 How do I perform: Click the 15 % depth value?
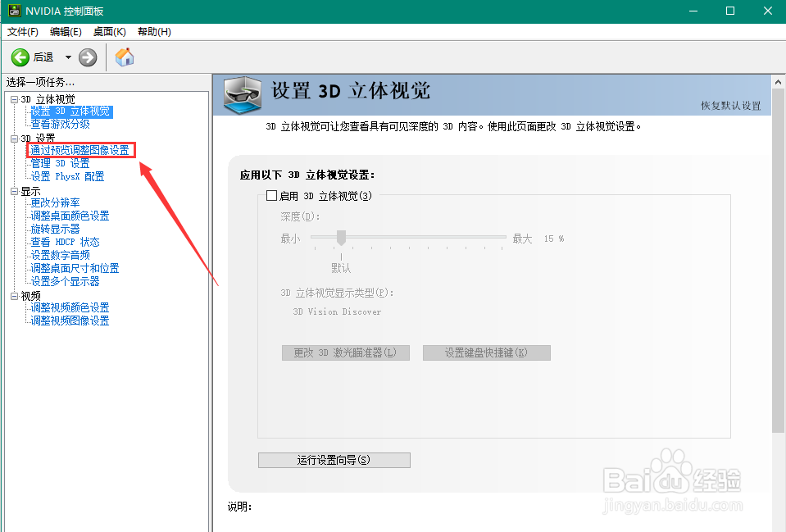pos(554,239)
